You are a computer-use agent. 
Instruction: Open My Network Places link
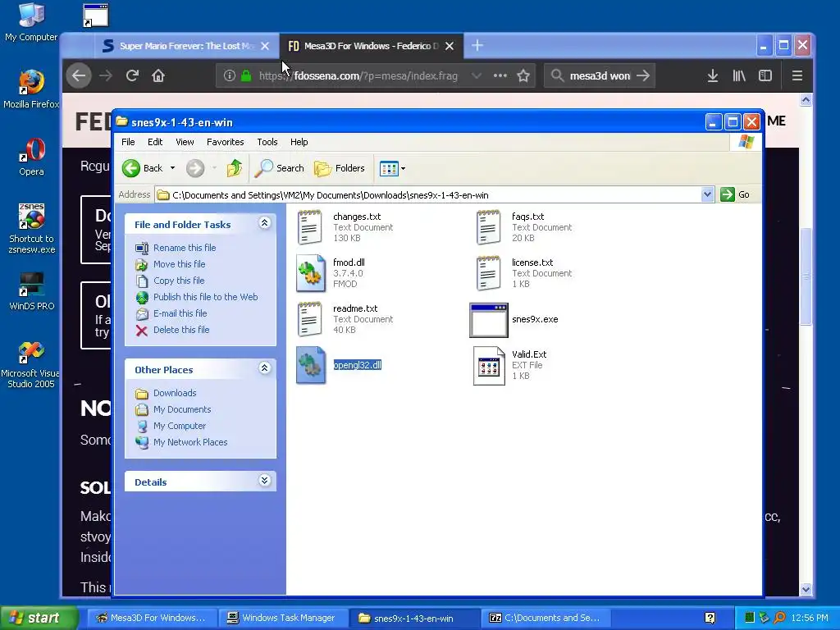pyautogui.click(x=190, y=442)
